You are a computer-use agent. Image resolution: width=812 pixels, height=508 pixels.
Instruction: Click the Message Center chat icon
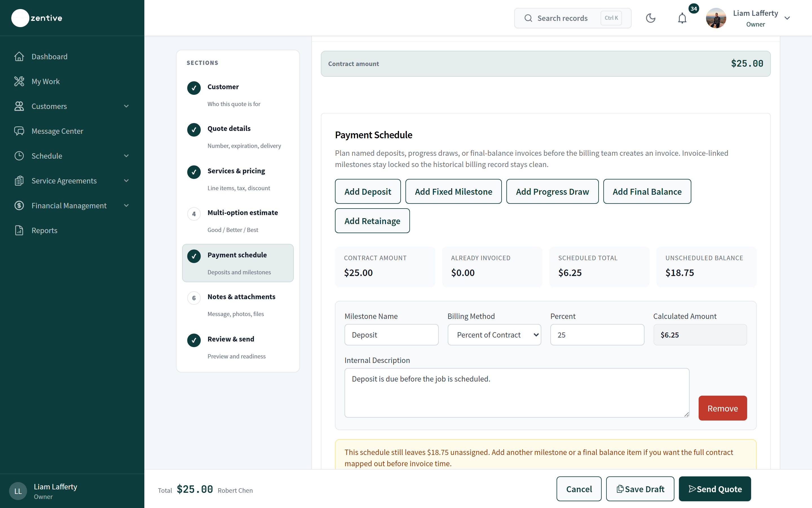(19, 131)
